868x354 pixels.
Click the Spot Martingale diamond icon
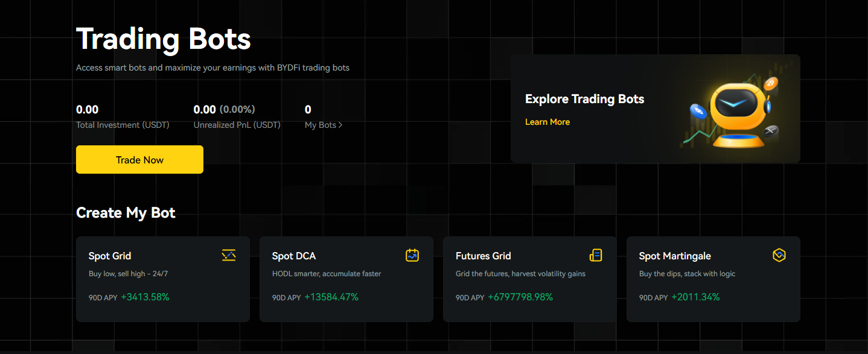tap(779, 255)
